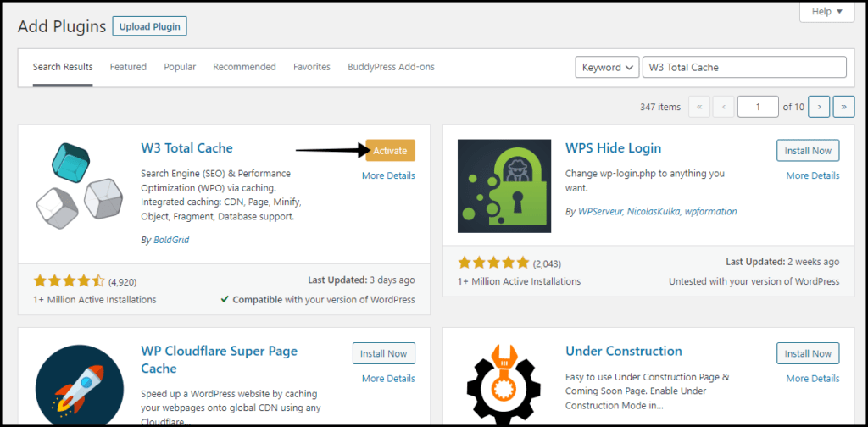Open the wpformation author link
This screenshot has height=427, width=868.
tap(711, 211)
